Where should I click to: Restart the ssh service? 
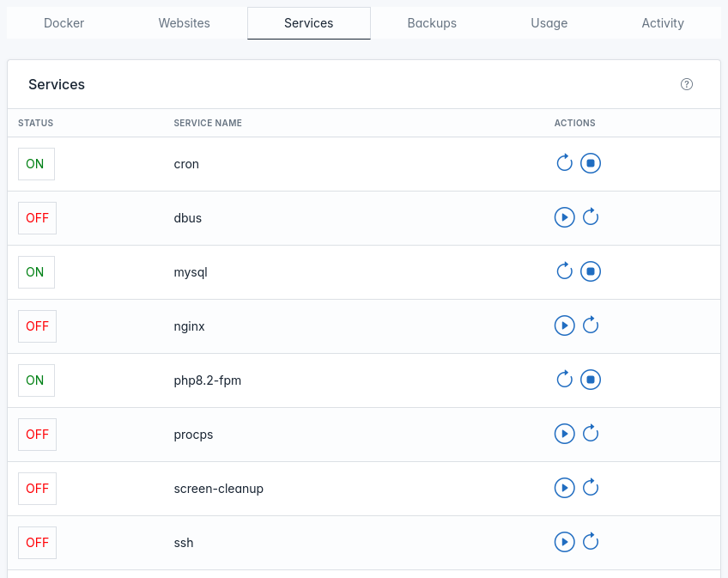[591, 542]
